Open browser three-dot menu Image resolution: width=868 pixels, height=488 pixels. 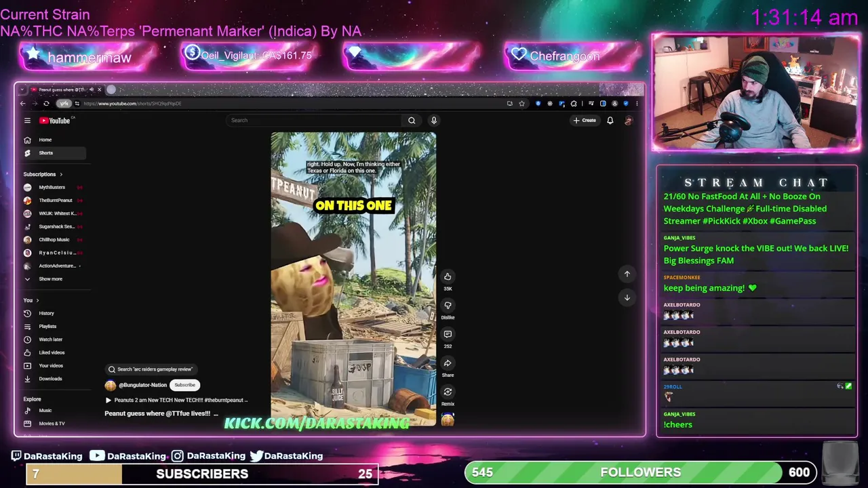(x=637, y=104)
